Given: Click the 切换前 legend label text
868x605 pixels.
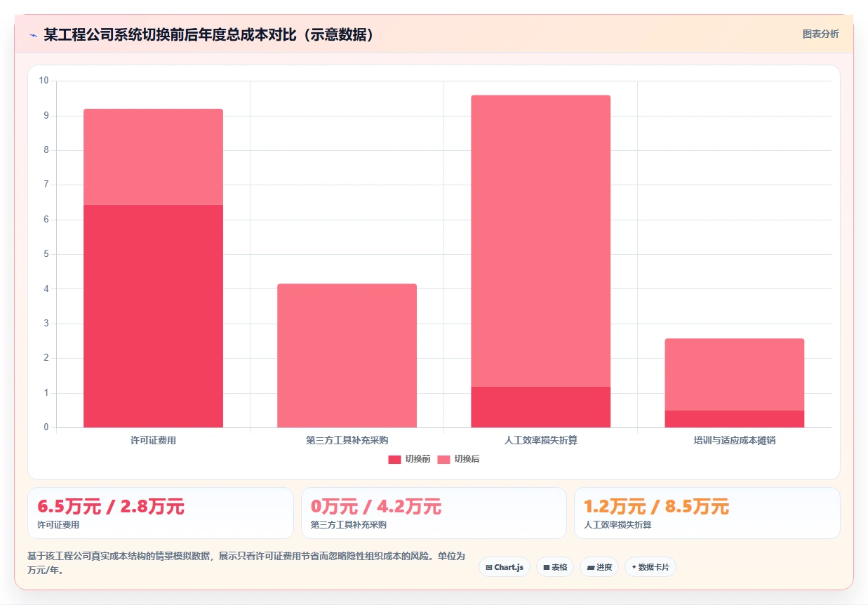Looking at the screenshot, I should tap(418, 459).
